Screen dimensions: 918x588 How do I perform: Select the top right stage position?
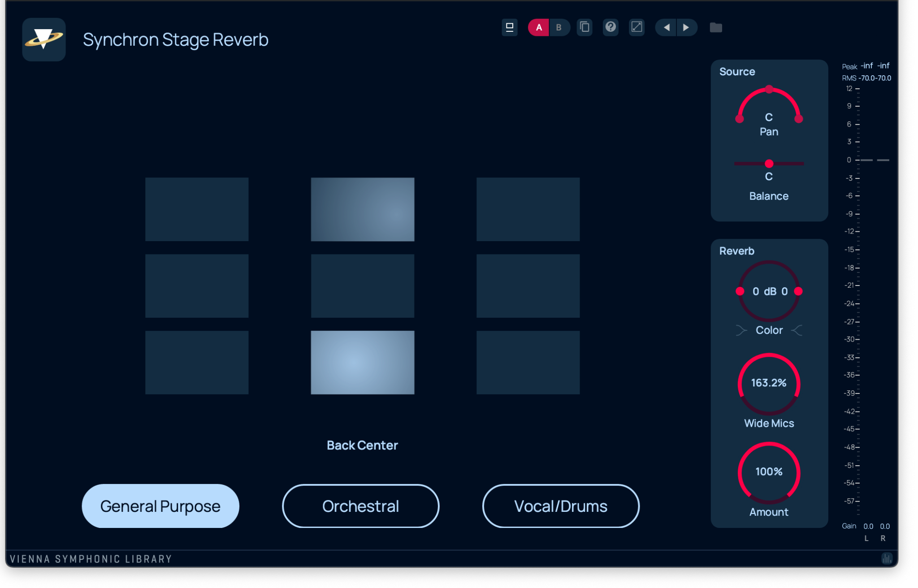(x=528, y=209)
